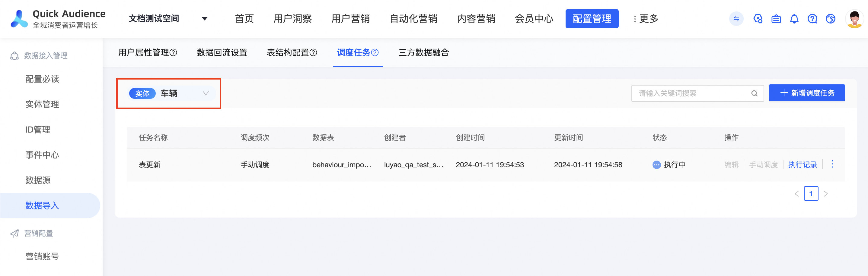Go to next page arrow
Viewport: 868px width, 276px height.
pos(825,194)
